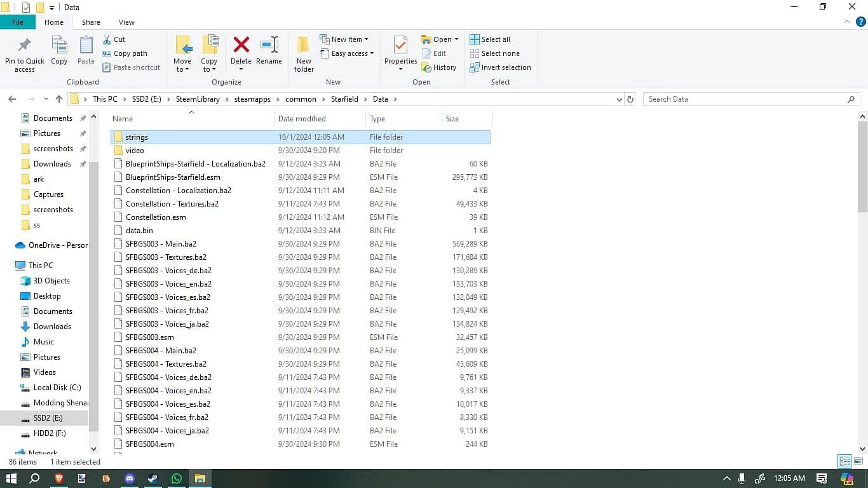The image size is (868, 488).
Task: Open Local Disk (C:) in navigation pane
Action: point(50,388)
